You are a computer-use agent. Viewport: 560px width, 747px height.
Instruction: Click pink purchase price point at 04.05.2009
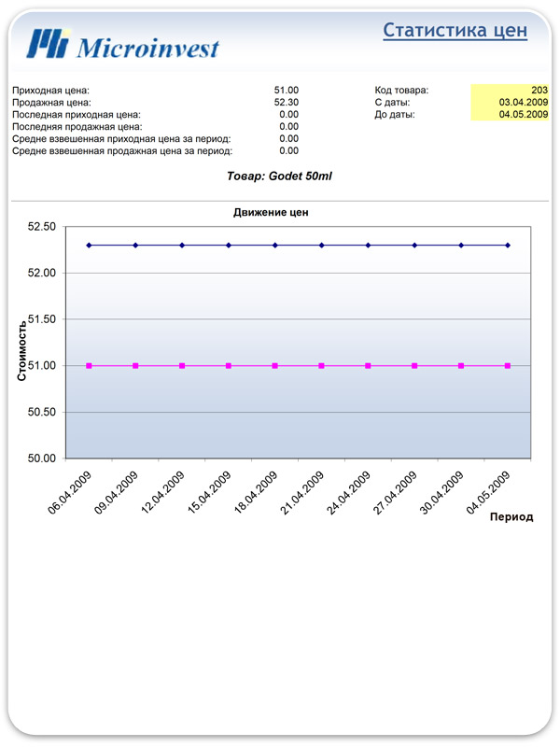pyautogui.click(x=508, y=366)
